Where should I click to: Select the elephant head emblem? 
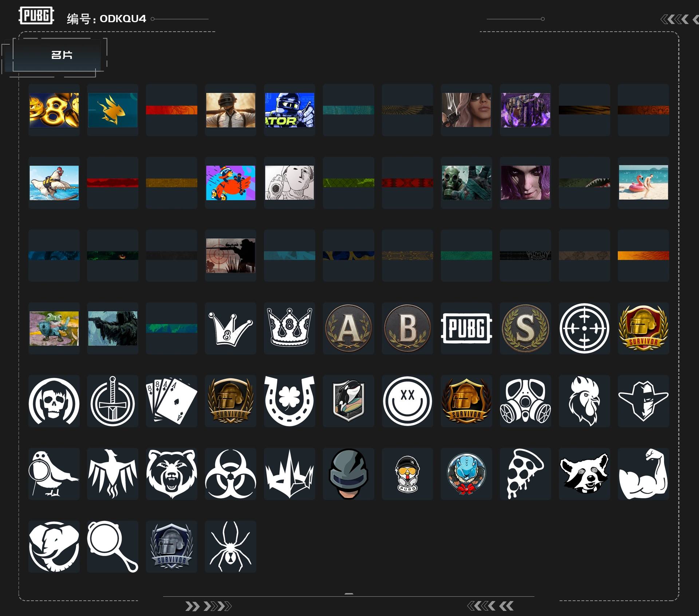[54, 547]
